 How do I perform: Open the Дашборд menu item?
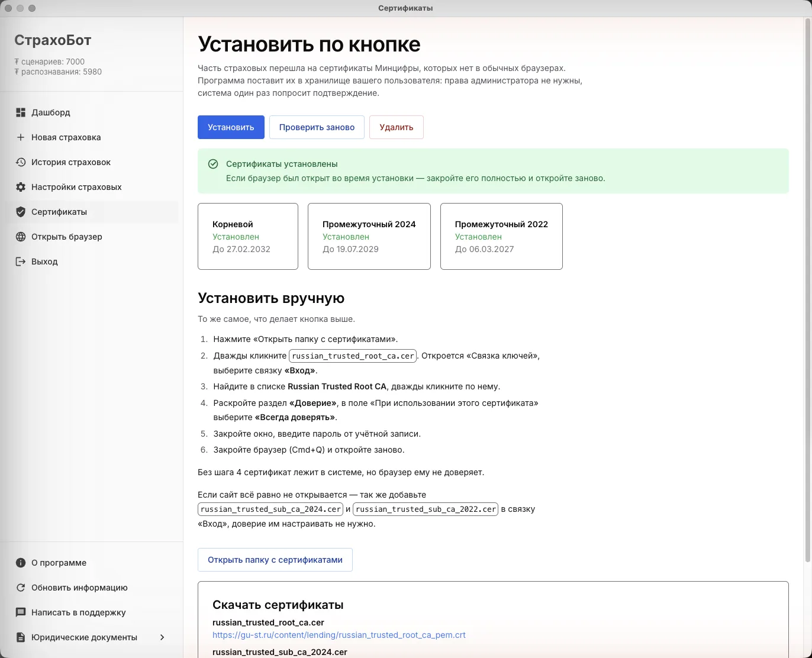click(92, 112)
